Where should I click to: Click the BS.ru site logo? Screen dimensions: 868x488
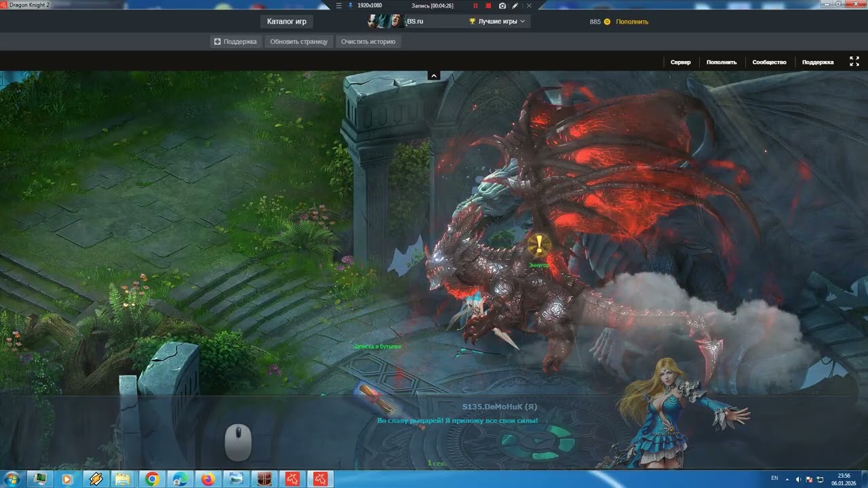tap(395, 21)
